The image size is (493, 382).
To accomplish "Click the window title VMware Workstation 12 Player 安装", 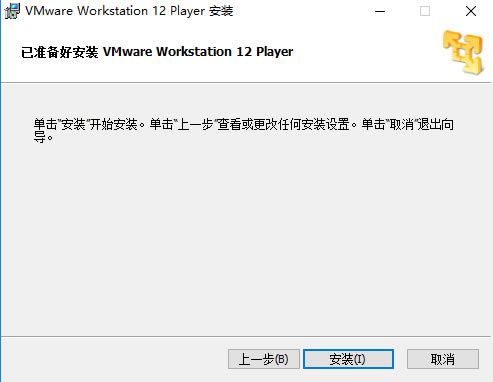I will (x=129, y=11).
